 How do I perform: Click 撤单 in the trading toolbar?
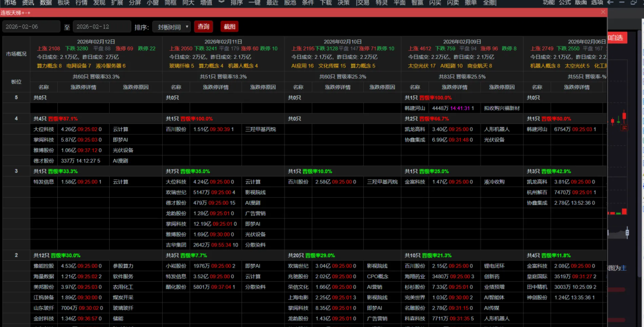[x=470, y=2]
